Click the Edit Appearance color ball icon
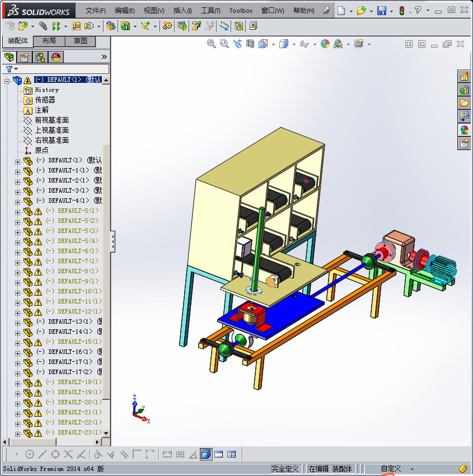Screen dimensions: 473x476 coord(325,44)
